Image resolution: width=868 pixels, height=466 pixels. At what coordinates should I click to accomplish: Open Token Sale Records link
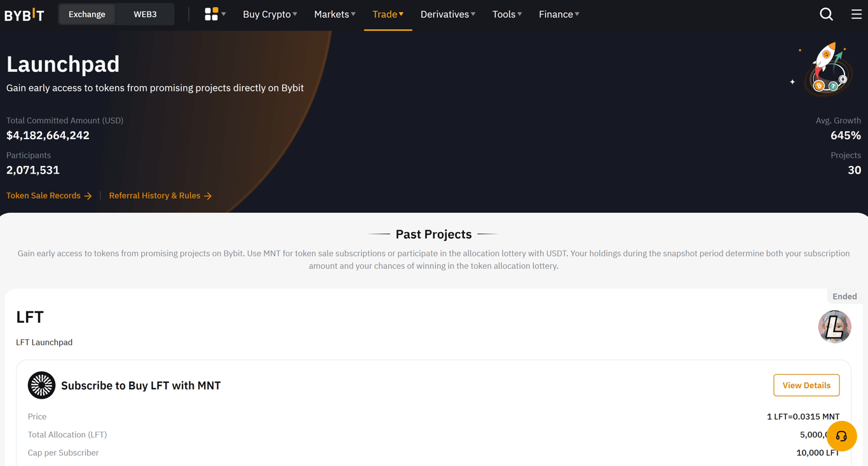pyautogui.click(x=49, y=196)
